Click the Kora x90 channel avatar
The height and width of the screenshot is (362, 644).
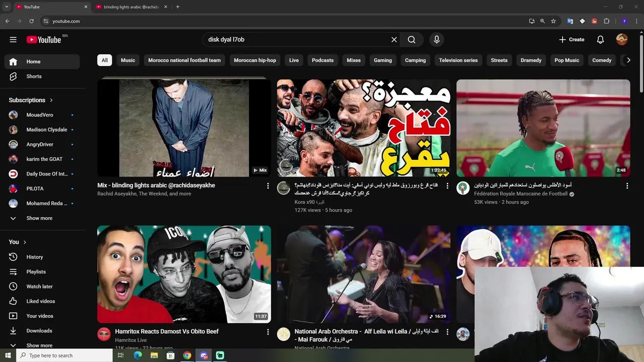point(284,188)
